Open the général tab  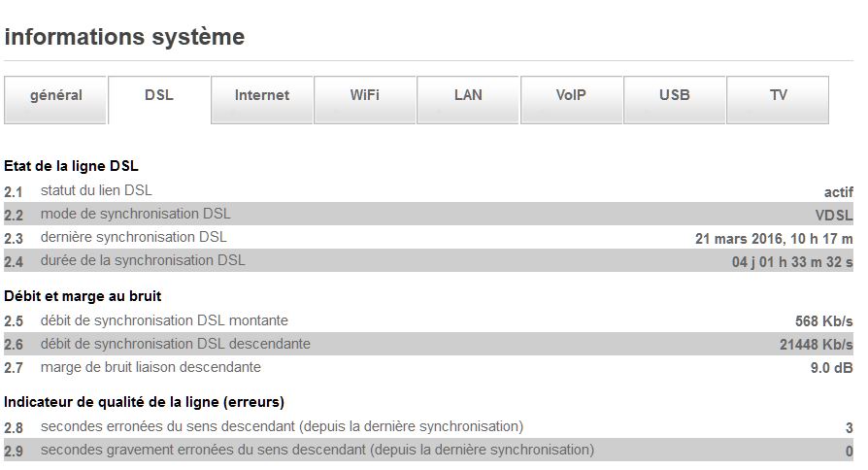pos(56,95)
